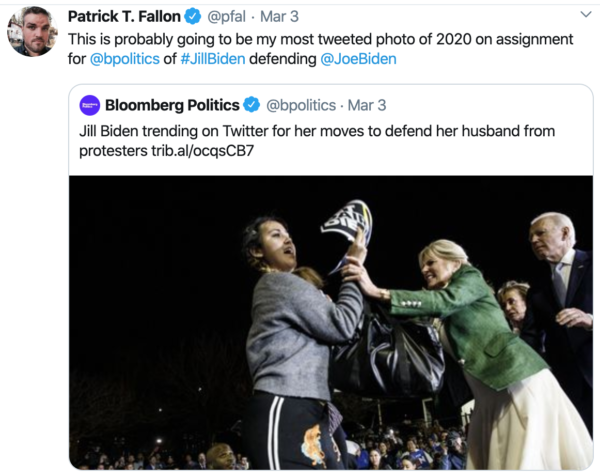The height and width of the screenshot is (475, 600).
Task: Click Patrick T. Fallon's profile avatar
Action: point(32,31)
